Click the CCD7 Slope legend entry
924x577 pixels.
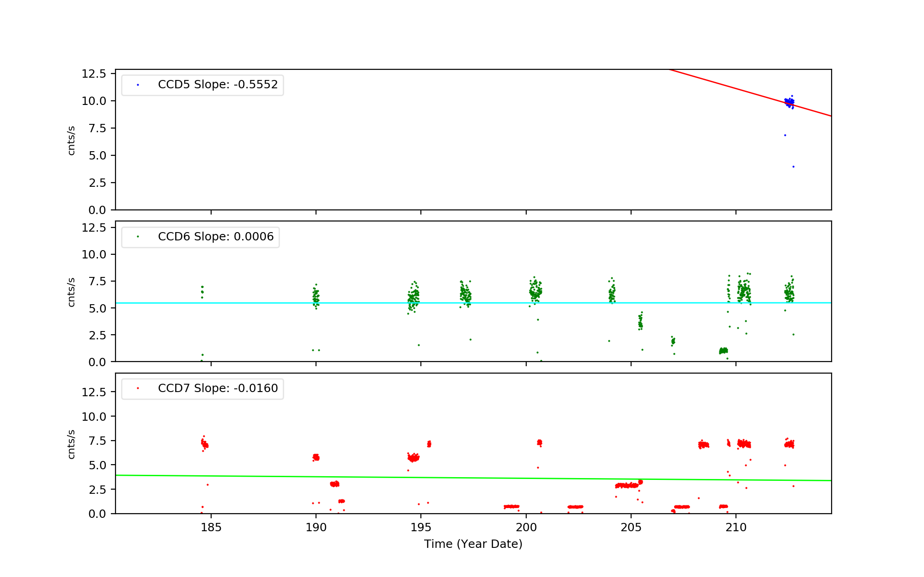pos(218,388)
